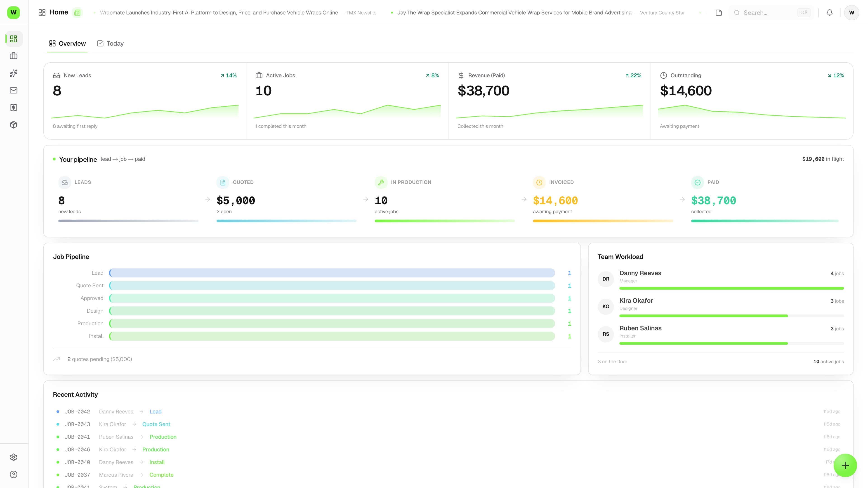Click the Quoted document icon in pipeline

click(223, 182)
